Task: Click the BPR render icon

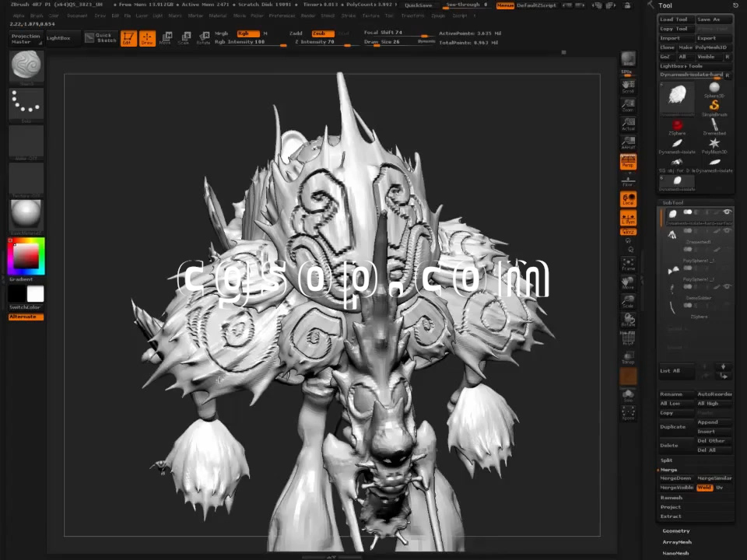Action: click(x=628, y=59)
